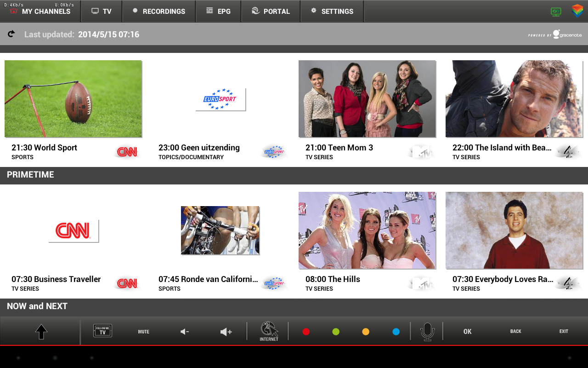The width and height of the screenshot is (588, 368).
Task: Select the "23:00 Geen uitzending" title
Action: [x=199, y=148]
